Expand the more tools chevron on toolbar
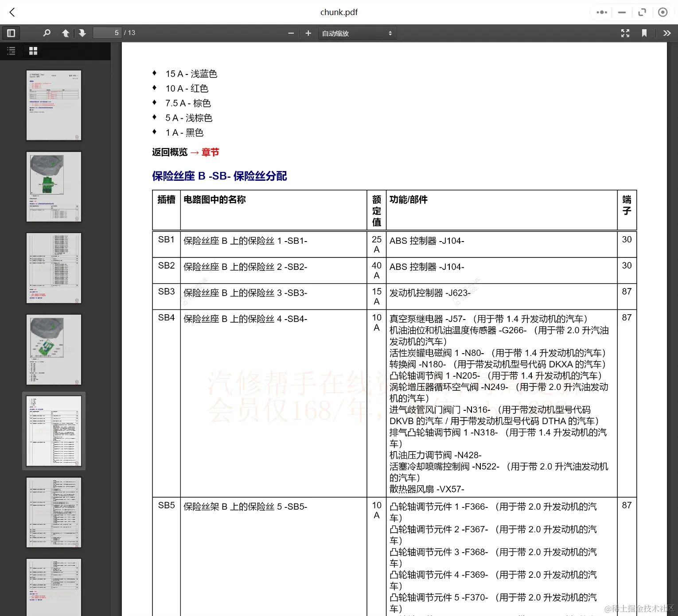678x616 pixels. click(667, 33)
